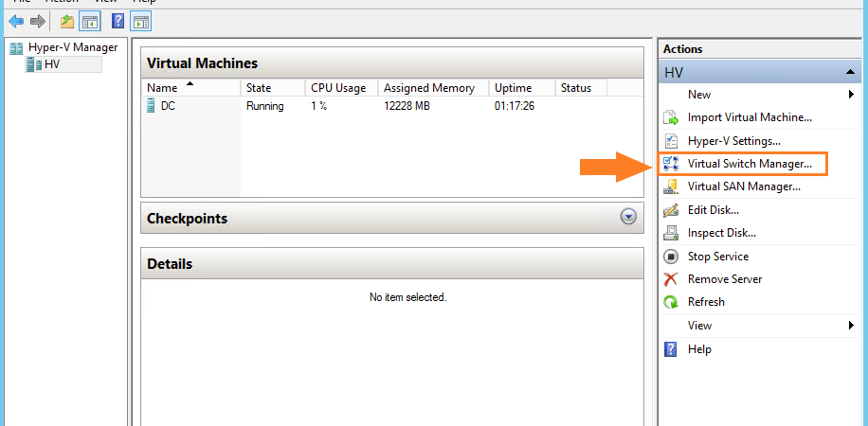
Task: Click Inspect Disk action
Action: click(x=722, y=233)
